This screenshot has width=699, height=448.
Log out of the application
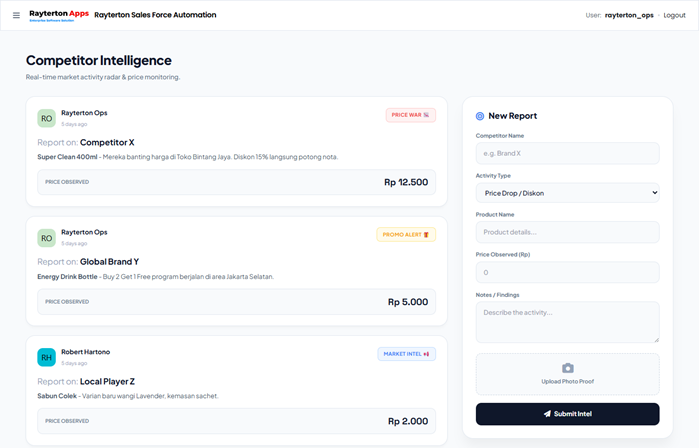(x=674, y=15)
